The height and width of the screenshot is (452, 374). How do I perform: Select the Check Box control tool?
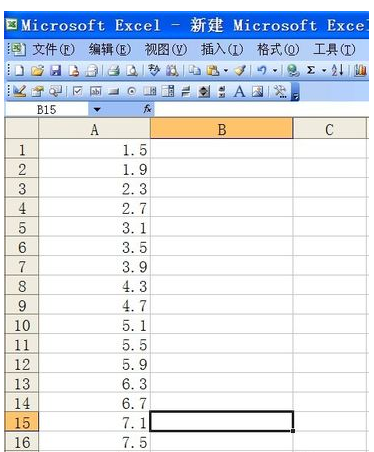[77, 91]
